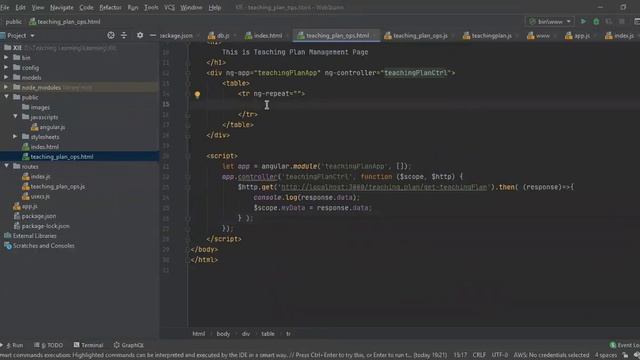Click inside the empty ng-repeat quotes
The image size is (640, 360).
coord(297,94)
